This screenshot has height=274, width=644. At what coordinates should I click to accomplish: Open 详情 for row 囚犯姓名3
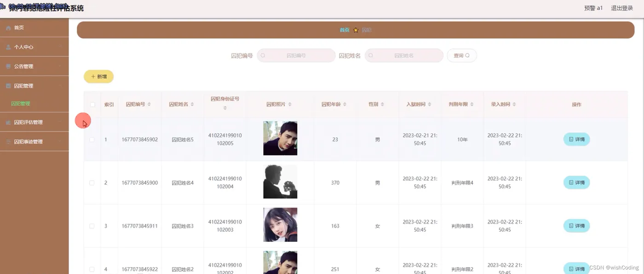(x=576, y=226)
